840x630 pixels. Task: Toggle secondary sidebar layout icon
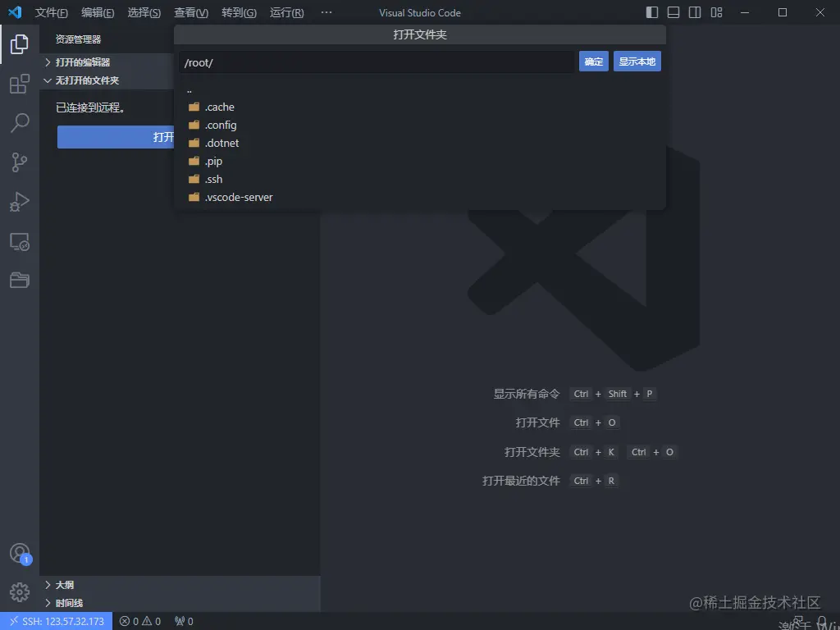click(x=695, y=12)
